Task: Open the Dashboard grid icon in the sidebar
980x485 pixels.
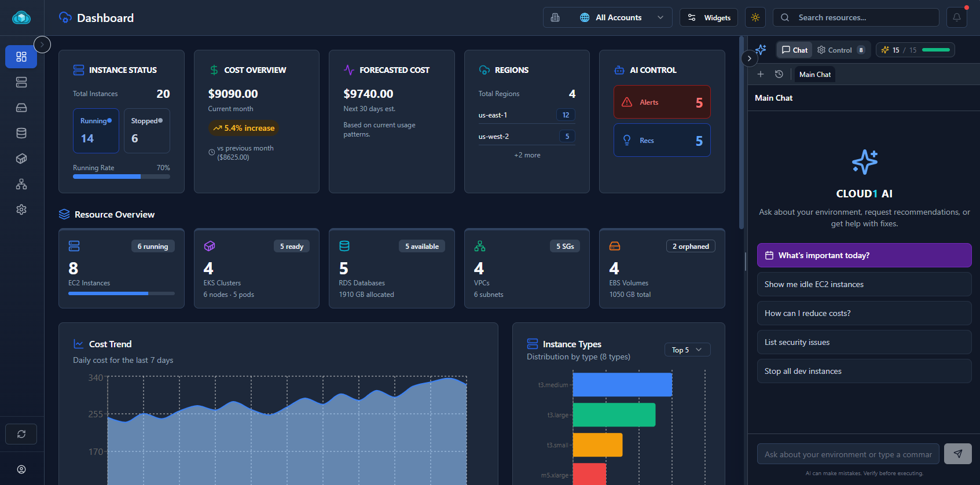Action: (21, 57)
